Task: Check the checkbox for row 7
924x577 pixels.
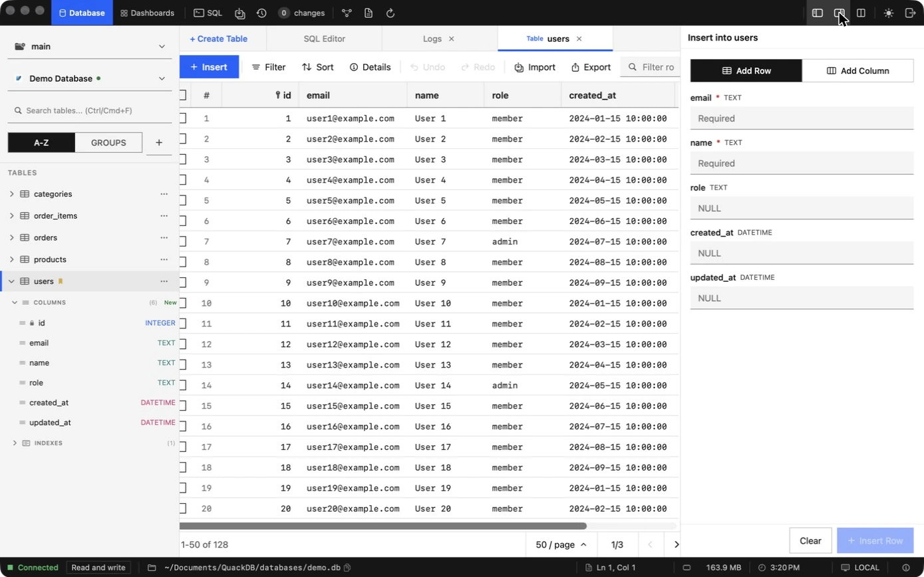Action: (182, 241)
